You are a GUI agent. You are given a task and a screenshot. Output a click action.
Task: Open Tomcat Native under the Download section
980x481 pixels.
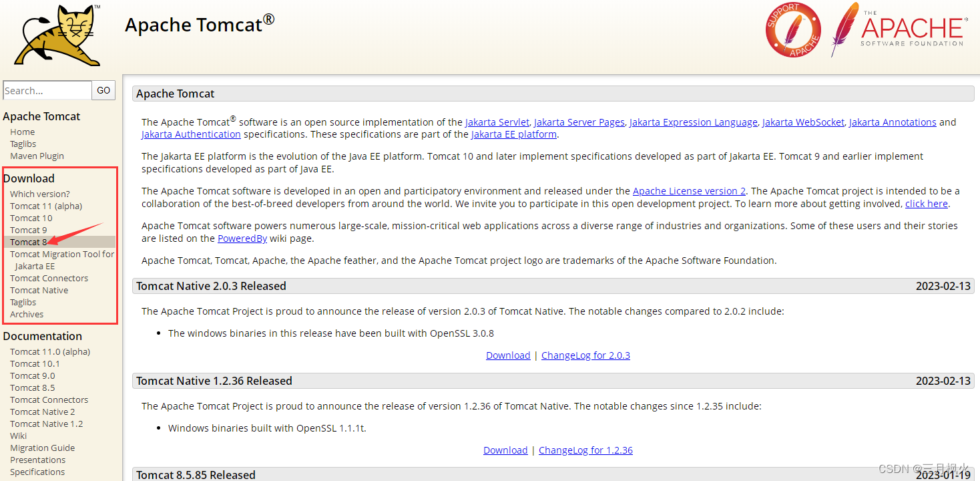pos(39,291)
